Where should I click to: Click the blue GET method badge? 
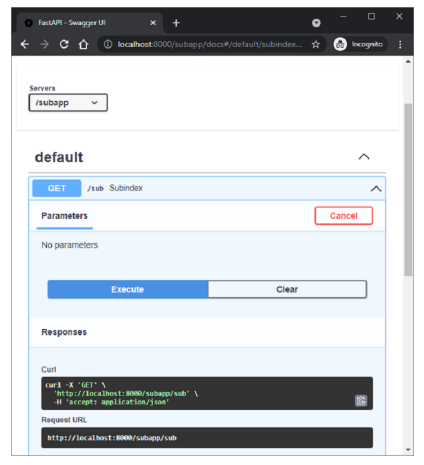57,188
